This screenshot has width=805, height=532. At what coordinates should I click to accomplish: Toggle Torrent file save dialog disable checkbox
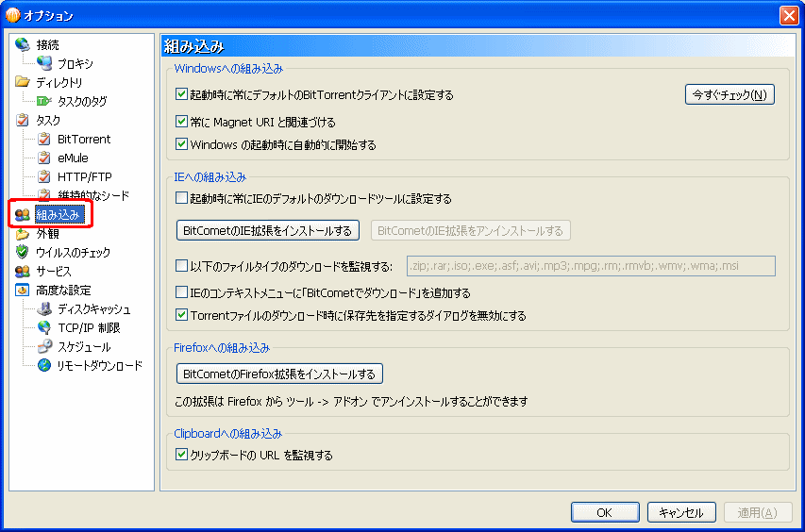point(181,314)
